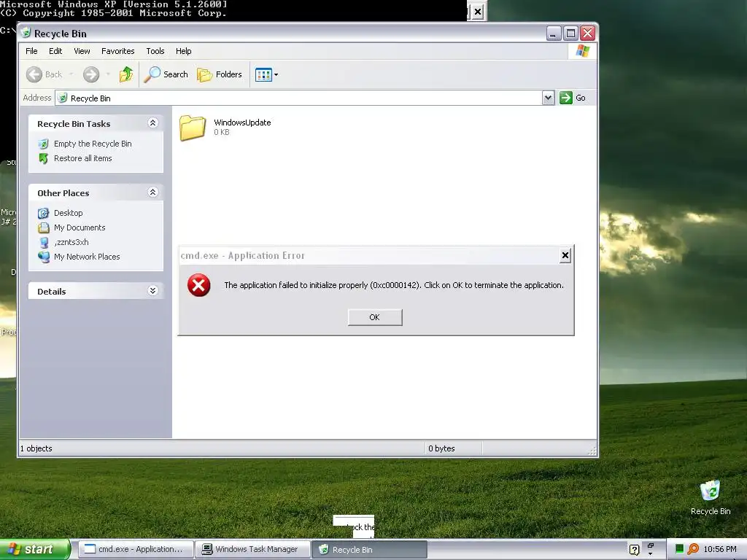The width and height of the screenshot is (747, 560).
Task: Click the Empty Recycle Bin task icon
Action: point(43,144)
